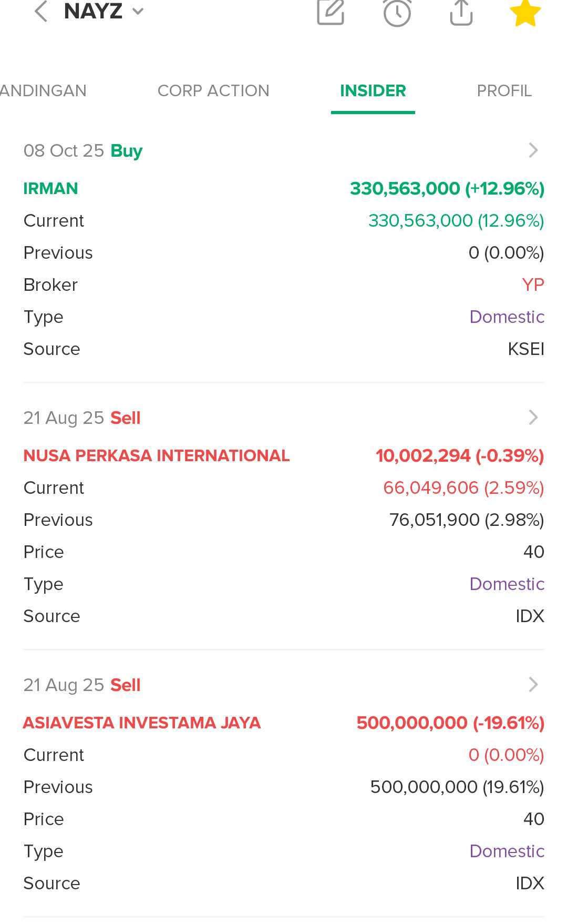Screen dimensions: 567x924
Task: Tap the 10,002,294 (-0.39%) change value
Action: click(x=459, y=455)
